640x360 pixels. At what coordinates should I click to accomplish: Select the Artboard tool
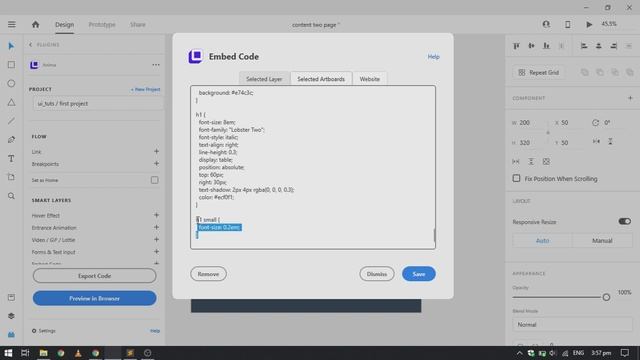click(x=11, y=177)
